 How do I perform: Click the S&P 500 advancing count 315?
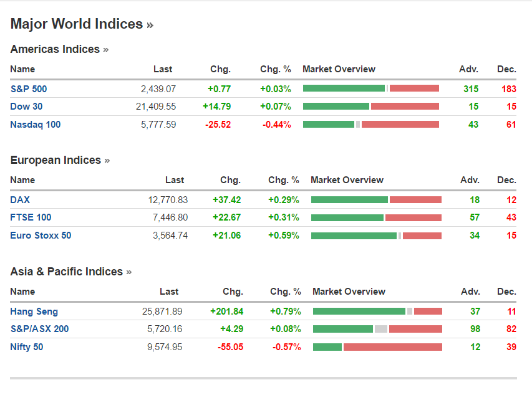(x=471, y=88)
